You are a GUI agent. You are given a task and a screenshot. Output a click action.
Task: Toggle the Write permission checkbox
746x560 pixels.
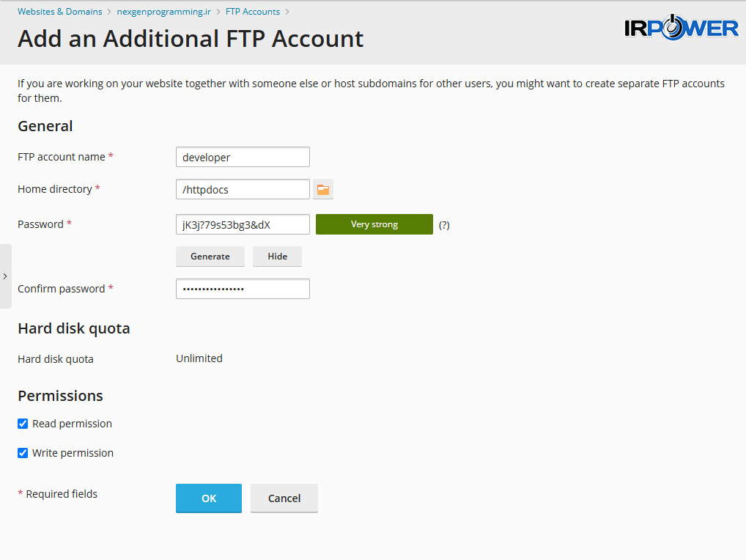click(23, 453)
